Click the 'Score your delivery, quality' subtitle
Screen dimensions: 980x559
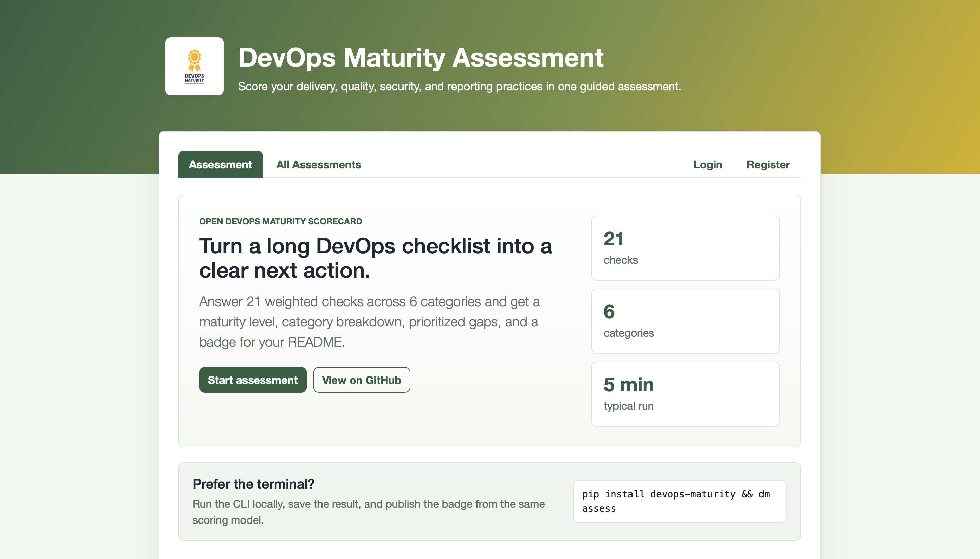point(460,87)
